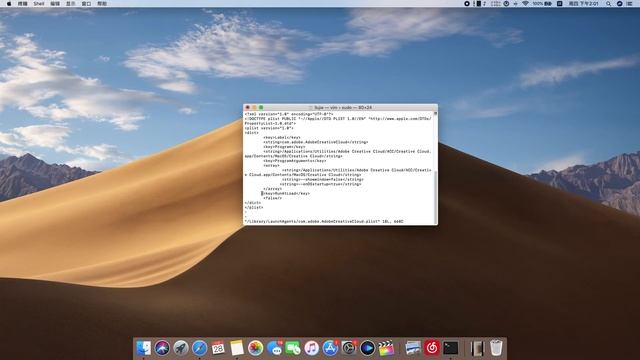
Task: Open Finder from the Dock
Action: pyautogui.click(x=143, y=348)
